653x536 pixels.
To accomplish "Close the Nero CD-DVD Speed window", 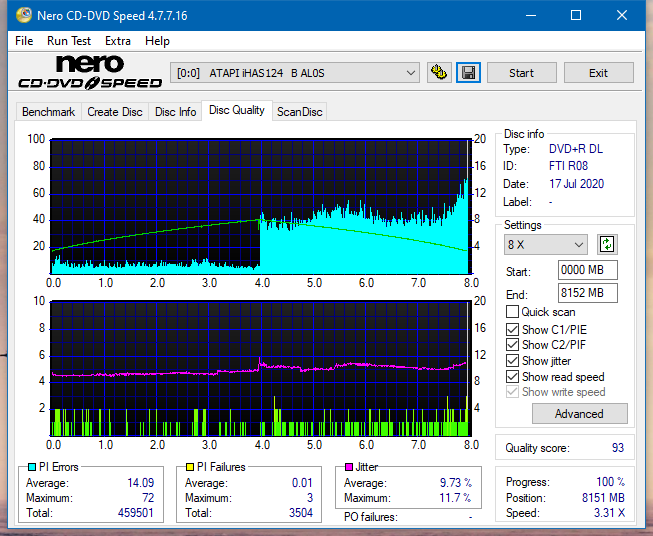I will tap(622, 15).
